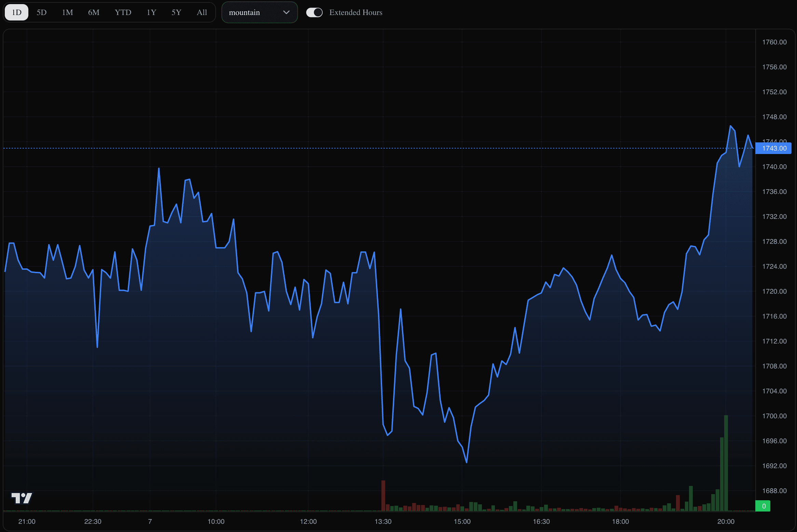The height and width of the screenshot is (532, 797).
Task: Click the 13:30 time axis label
Action: coord(383,521)
